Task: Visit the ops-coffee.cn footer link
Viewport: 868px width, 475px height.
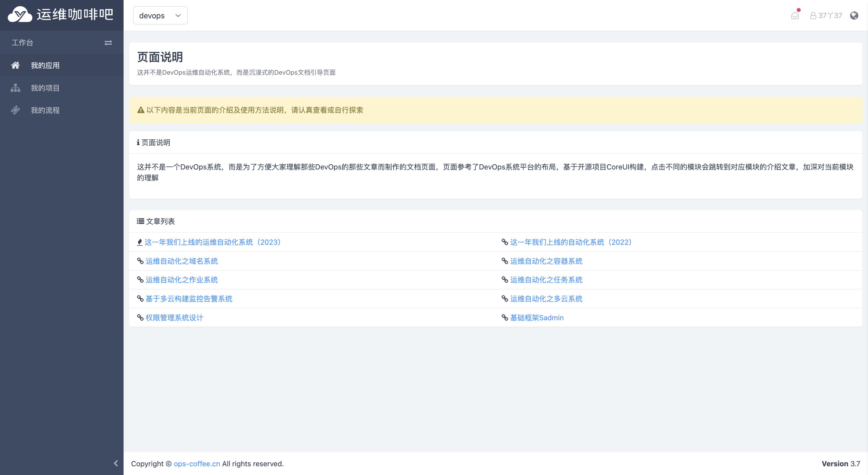Action: (197, 464)
